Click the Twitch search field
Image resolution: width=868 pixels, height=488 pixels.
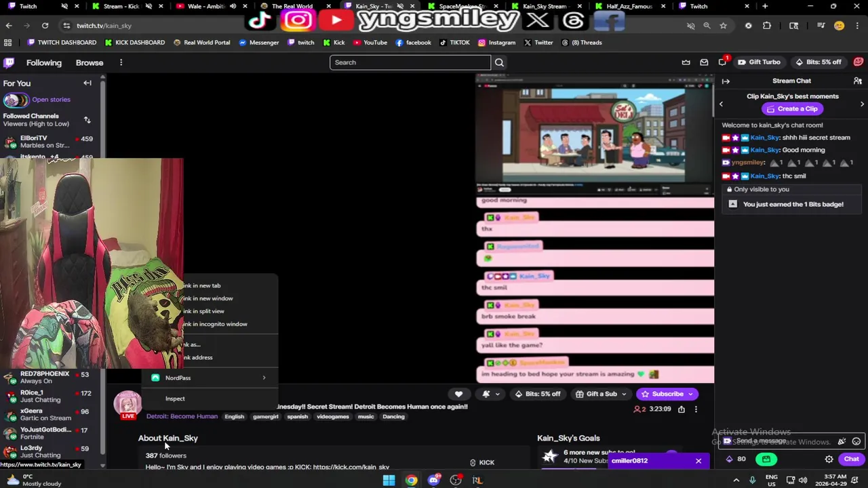410,62
